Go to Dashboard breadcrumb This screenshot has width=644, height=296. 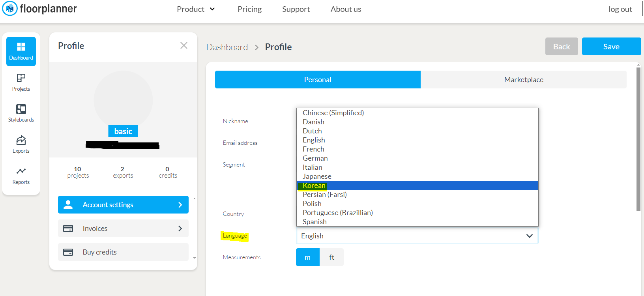pos(227,47)
